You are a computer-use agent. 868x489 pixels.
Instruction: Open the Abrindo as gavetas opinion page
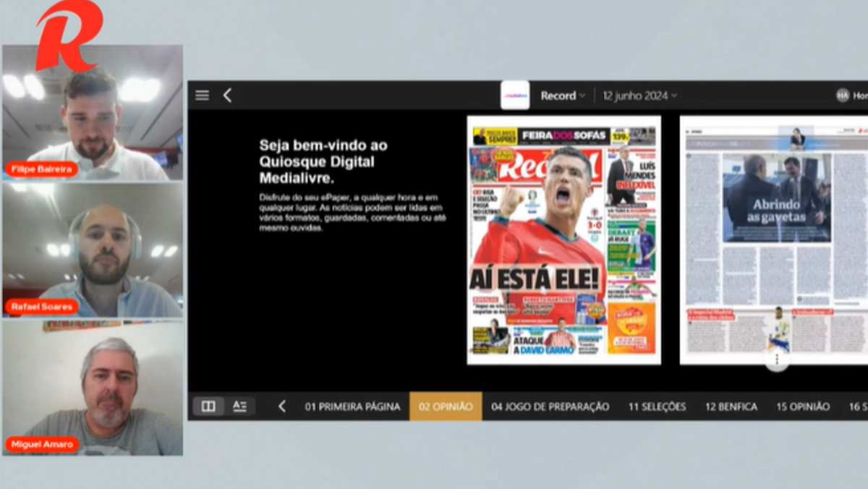[774, 239]
